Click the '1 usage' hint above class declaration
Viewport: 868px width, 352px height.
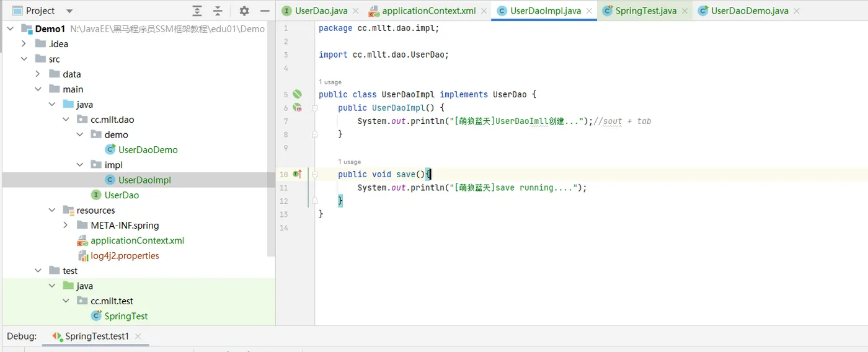pos(330,82)
